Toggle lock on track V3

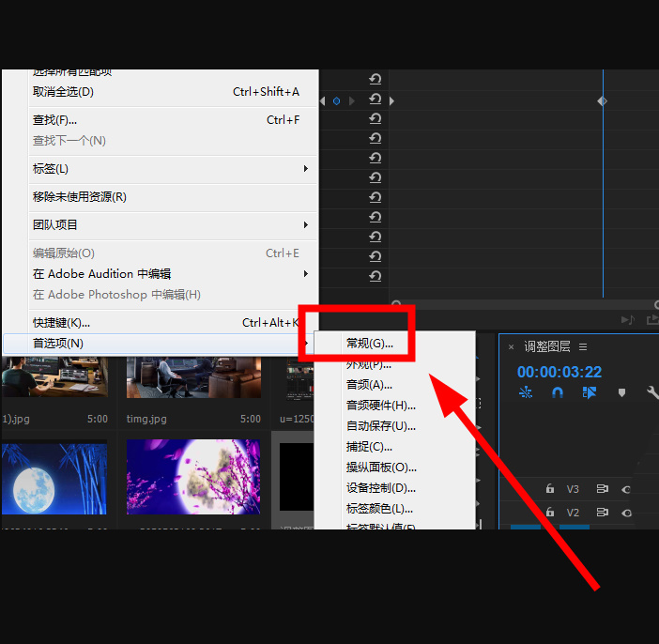pyautogui.click(x=550, y=489)
